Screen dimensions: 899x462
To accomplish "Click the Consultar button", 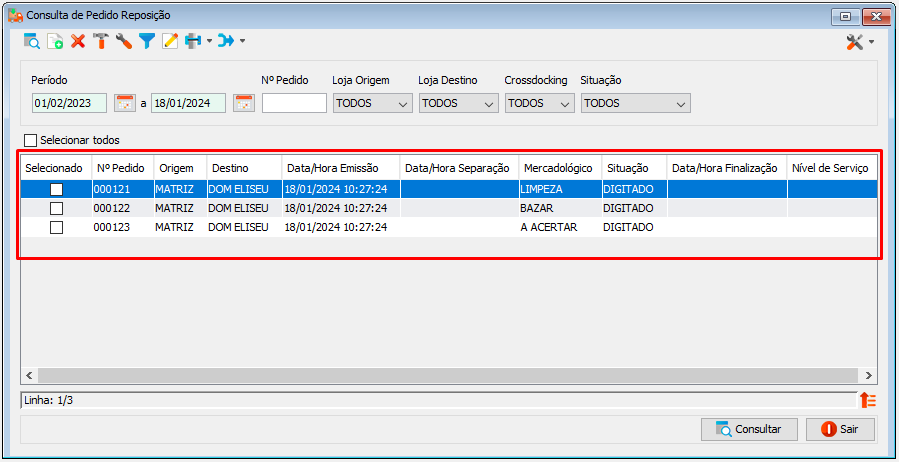I will [749, 429].
